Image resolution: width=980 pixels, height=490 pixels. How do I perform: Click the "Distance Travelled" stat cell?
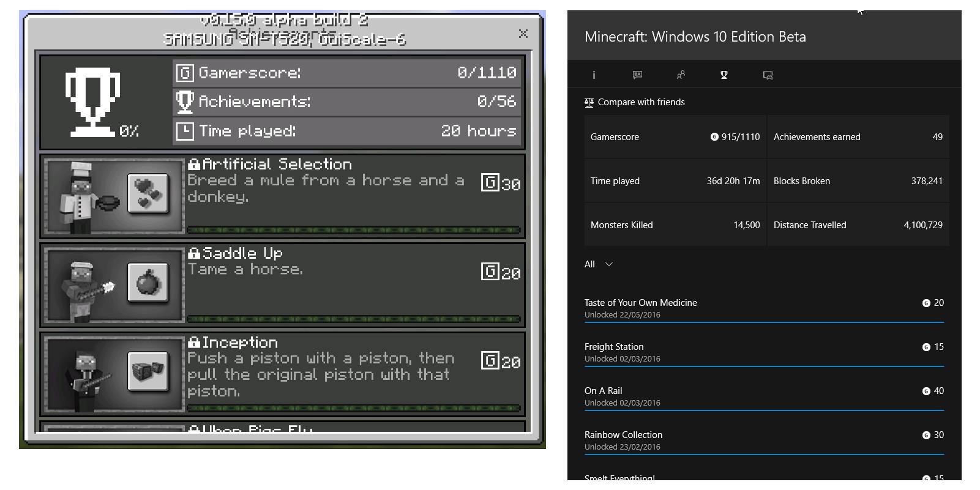[858, 225]
